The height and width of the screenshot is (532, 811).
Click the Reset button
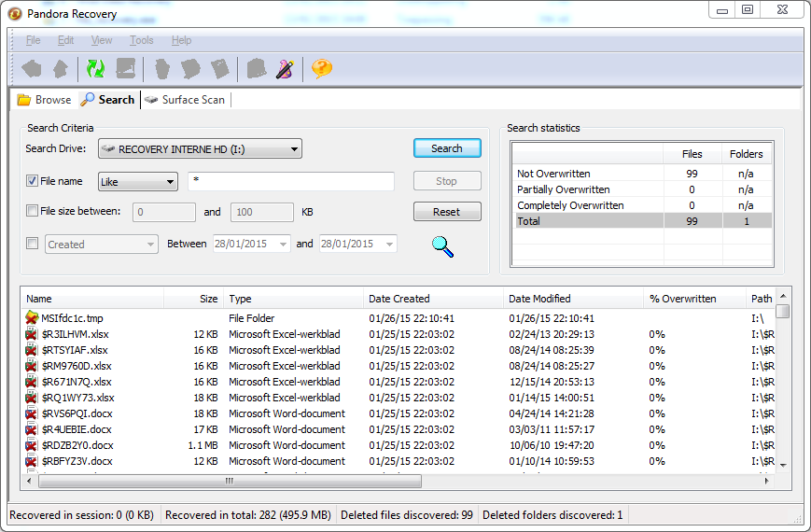(x=447, y=212)
